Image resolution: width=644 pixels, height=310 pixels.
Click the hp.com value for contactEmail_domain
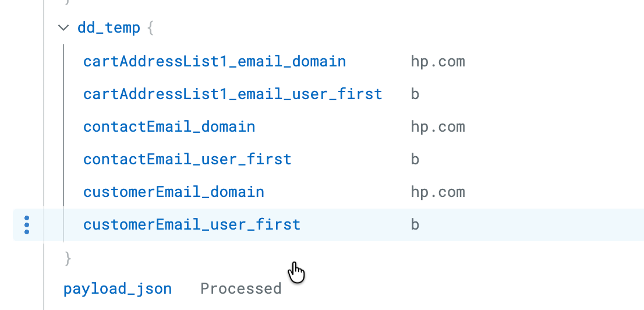[437, 126]
